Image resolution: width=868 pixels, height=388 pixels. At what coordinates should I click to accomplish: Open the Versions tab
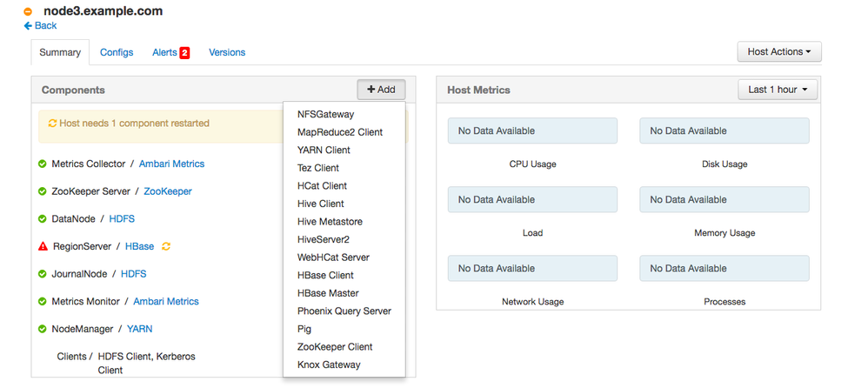(227, 52)
